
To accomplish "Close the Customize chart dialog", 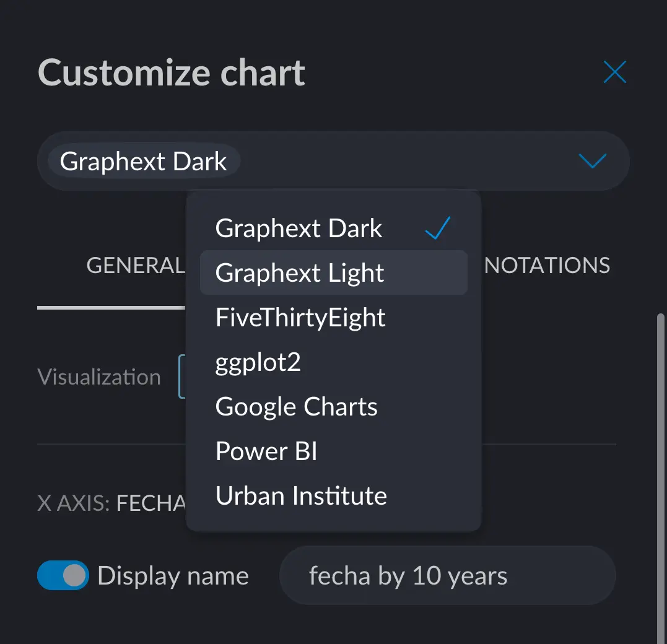I will coord(614,72).
